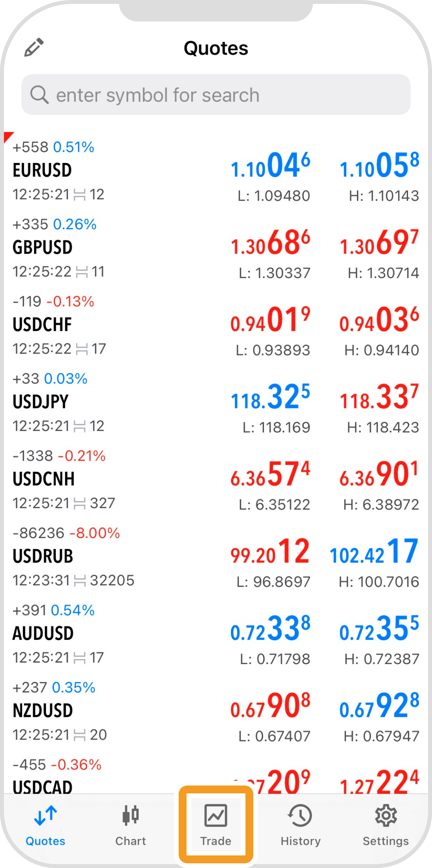Click the symbol search field
The width and height of the screenshot is (432, 868).
[x=216, y=95]
